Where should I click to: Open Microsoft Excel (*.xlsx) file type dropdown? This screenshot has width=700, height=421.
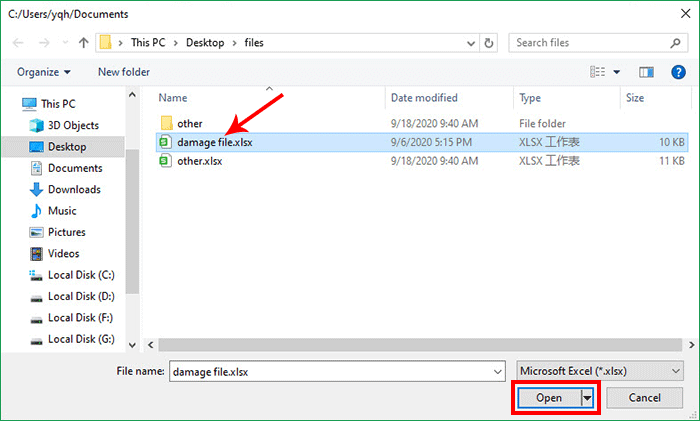click(600, 371)
